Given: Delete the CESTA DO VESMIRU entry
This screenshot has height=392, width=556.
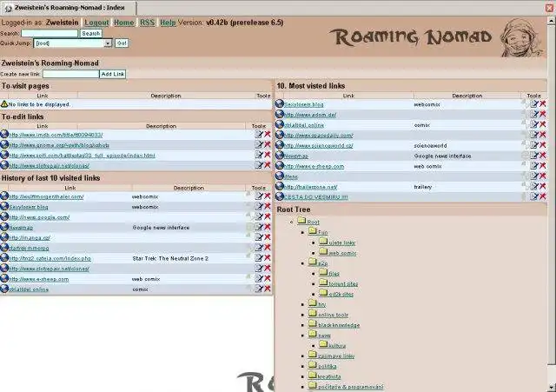Looking at the screenshot, I should [x=542, y=196].
